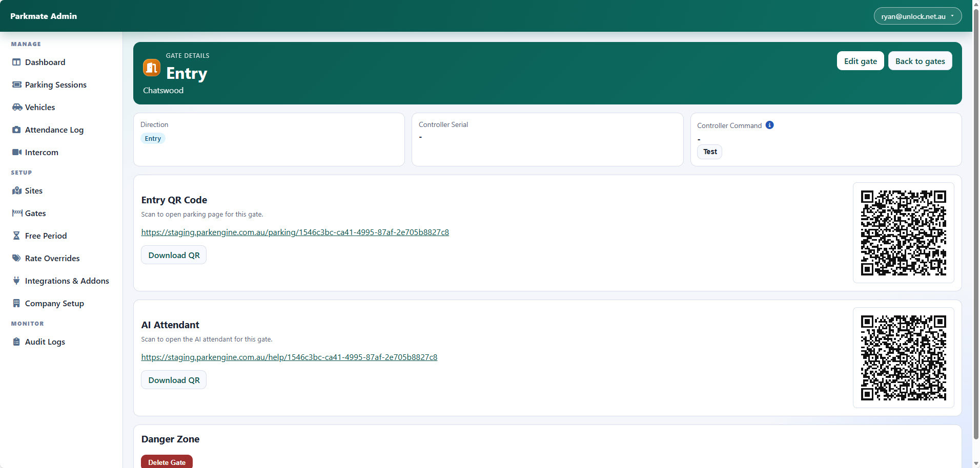Click Back to gates button
Image resolution: width=980 pixels, height=468 pixels.
[920, 61]
